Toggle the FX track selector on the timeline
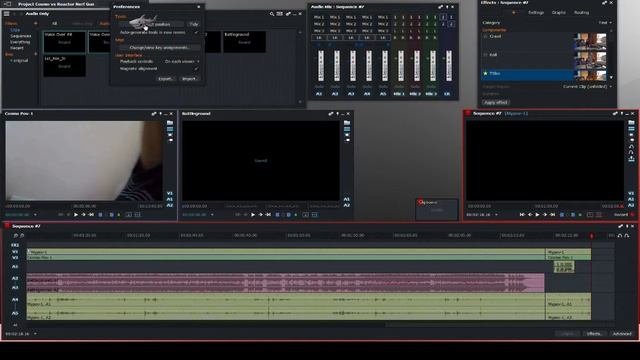The height and width of the screenshot is (360, 640). tap(15, 245)
